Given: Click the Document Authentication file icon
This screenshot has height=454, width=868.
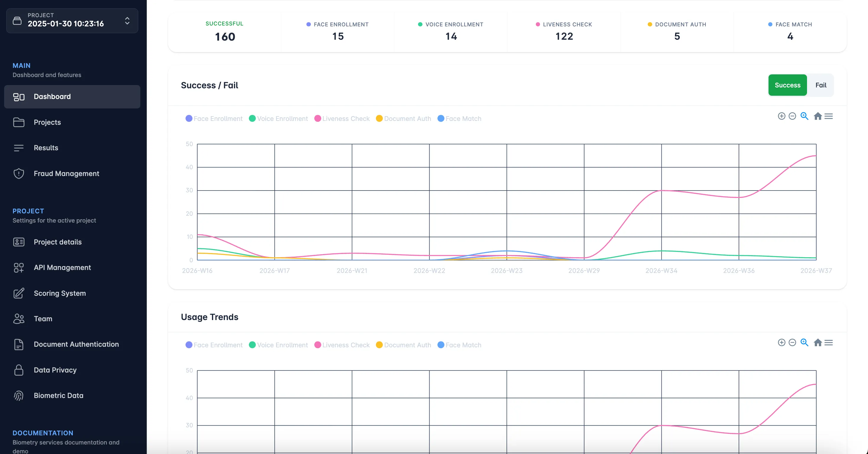Looking at the screenshot, I should pyautogui.click(x=19, y=344).
